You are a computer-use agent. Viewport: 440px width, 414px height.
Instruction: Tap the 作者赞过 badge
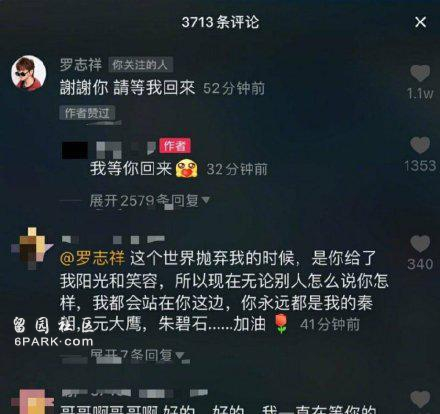coord(87,113)
